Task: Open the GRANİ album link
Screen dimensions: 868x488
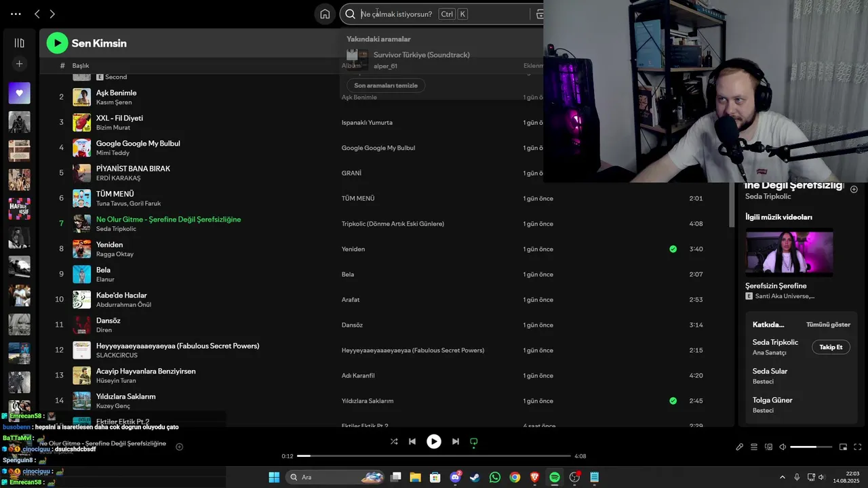Action: (351, 173)
